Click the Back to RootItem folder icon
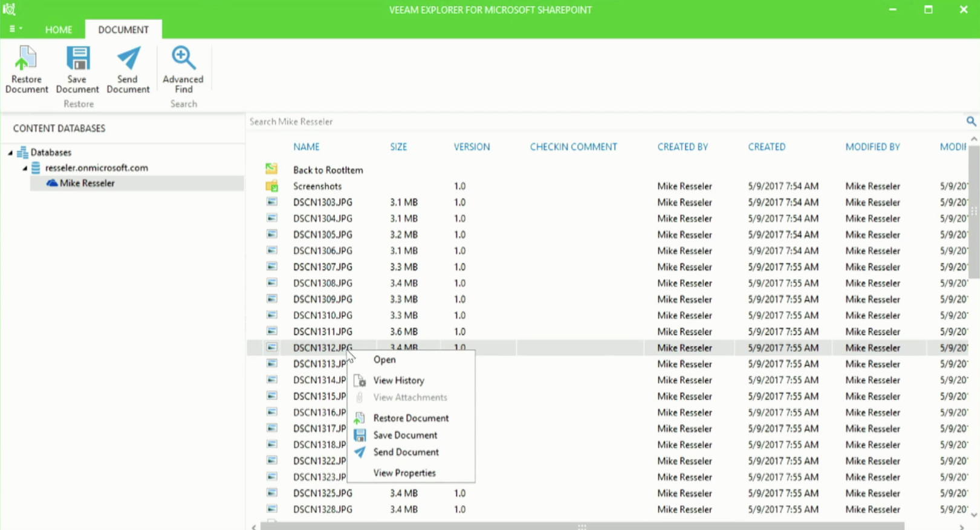 point(271,169)
